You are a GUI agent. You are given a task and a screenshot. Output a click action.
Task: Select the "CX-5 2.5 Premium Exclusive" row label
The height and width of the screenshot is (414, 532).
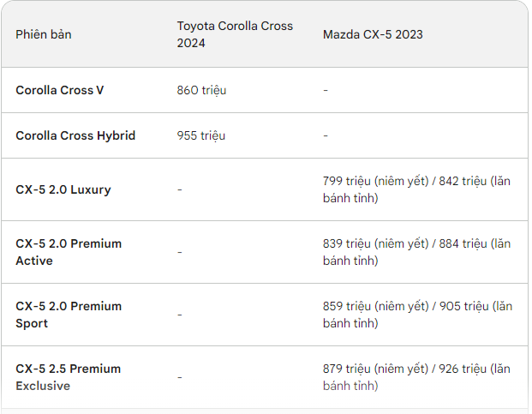[x=69, y=377]
